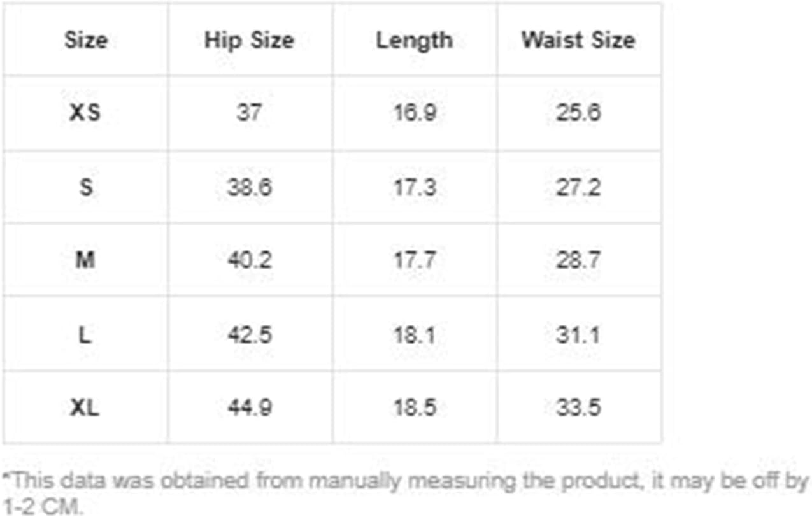Screen dimensions: 812x517
Task: Click the waist size value 27.2
Action: click(578, 188)
